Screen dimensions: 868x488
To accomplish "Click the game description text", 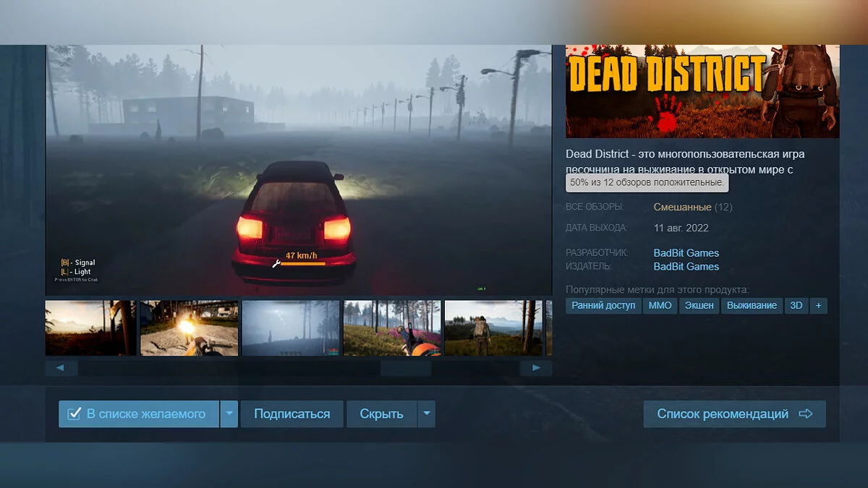I will coord(685,163).
